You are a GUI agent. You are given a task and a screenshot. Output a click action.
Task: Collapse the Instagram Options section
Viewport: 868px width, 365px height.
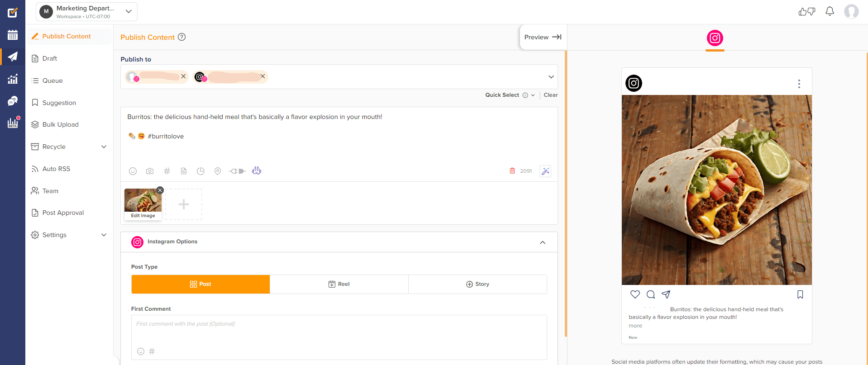(x=543, y=242)
